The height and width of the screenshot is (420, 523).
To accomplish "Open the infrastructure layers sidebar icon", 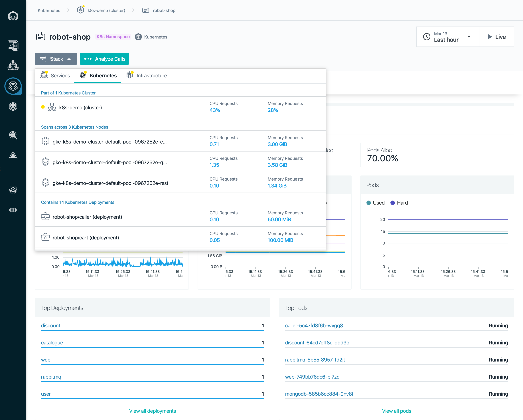I will point(13,106).
